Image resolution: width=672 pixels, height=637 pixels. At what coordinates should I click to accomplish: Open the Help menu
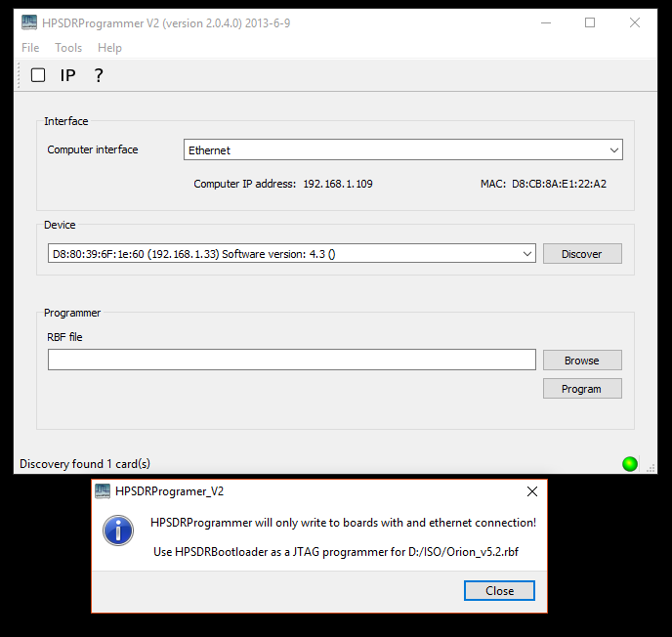point(109,48)
